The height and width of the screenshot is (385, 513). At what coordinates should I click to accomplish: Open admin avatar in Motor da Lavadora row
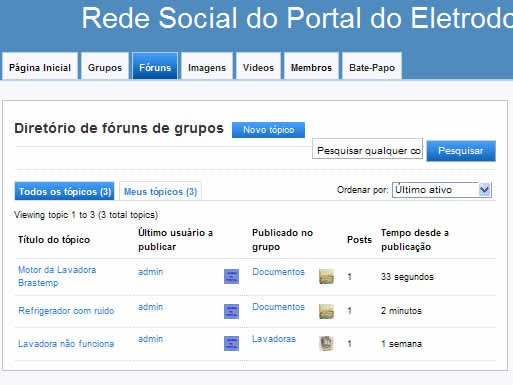(x=231, y=276)
